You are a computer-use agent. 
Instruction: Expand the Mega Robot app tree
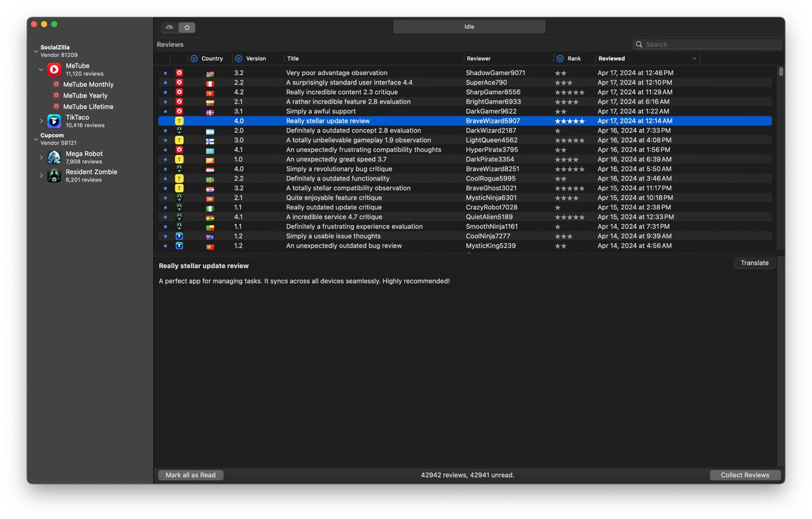(x=41, y=158)
